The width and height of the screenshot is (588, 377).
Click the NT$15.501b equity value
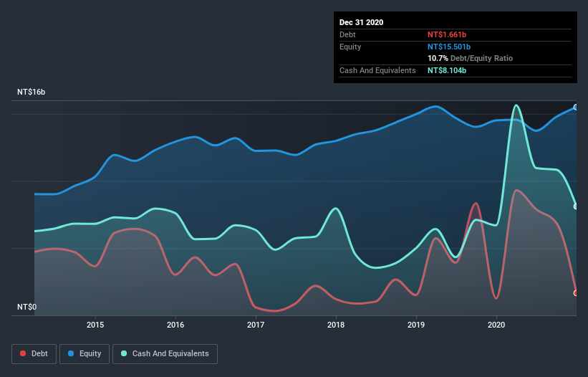pyautogui.click(x=449, y=47)
